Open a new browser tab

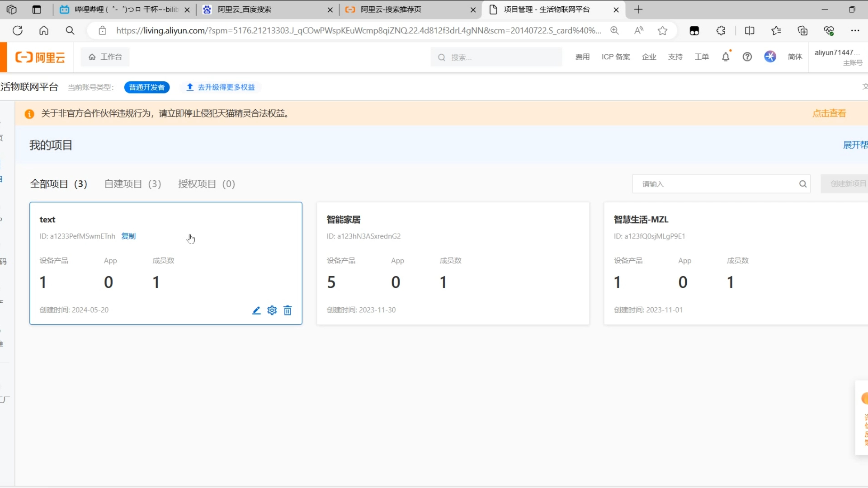click(x=638, y=9)
